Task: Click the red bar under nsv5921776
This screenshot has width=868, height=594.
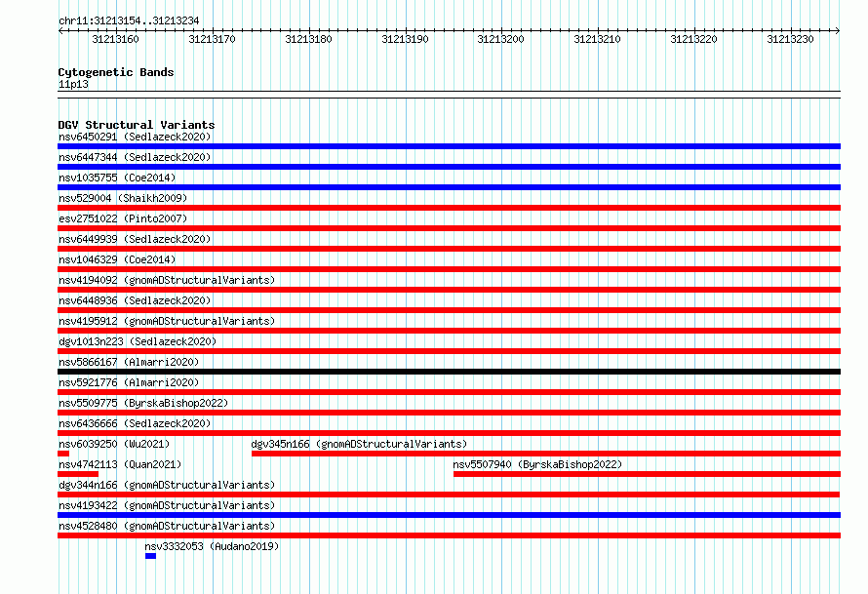Action: tap(449, 392)
